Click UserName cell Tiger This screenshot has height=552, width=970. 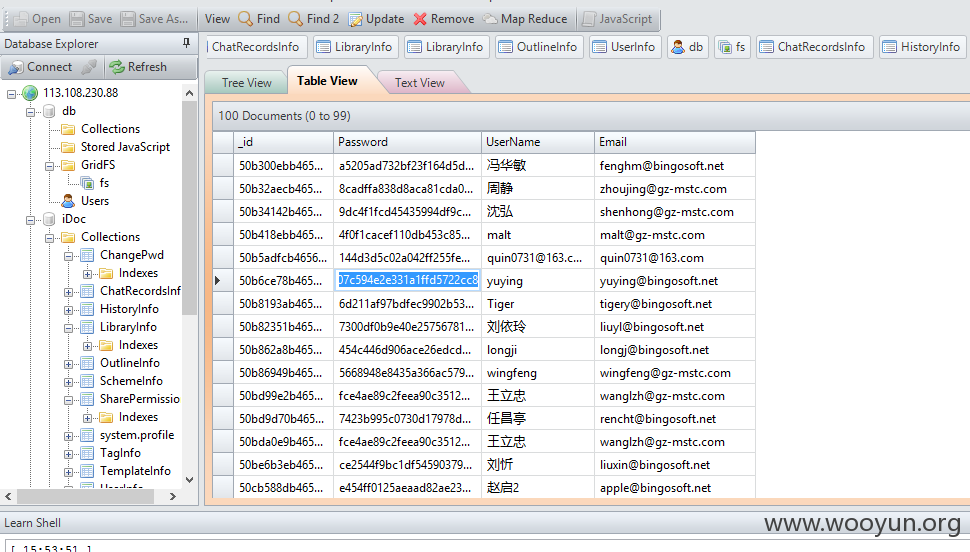tap(538, 304)
